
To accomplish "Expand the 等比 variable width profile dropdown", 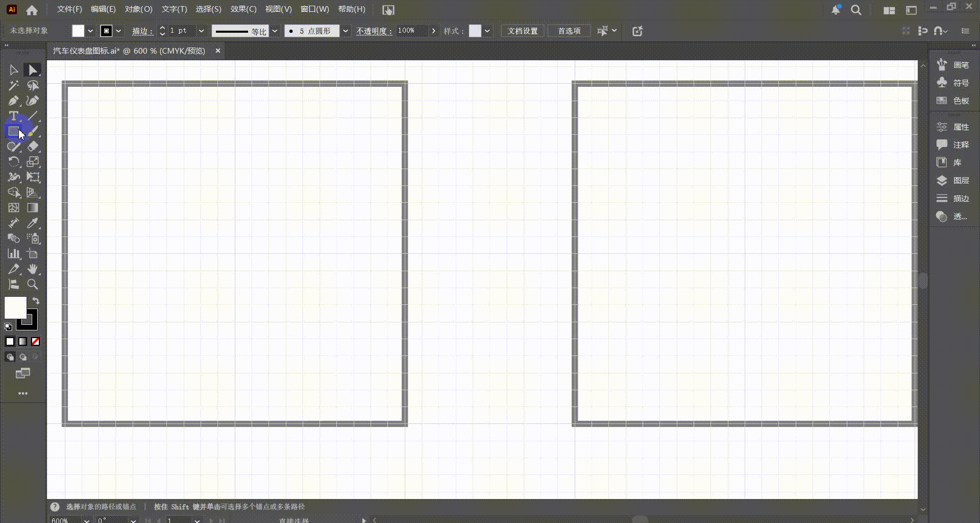I will click(275, 31).
